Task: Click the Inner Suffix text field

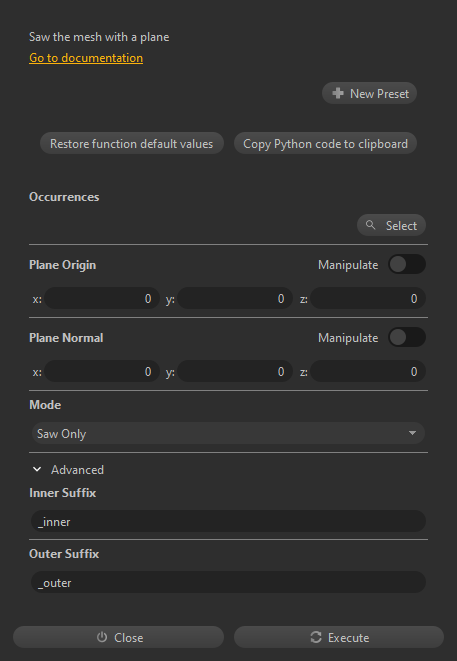Action: coord(228,521)
